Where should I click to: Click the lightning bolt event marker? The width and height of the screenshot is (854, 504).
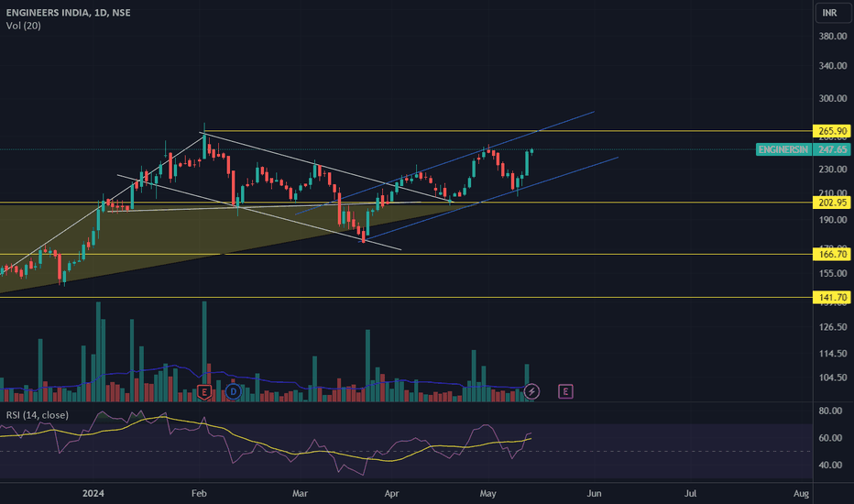tap(531, 391)
